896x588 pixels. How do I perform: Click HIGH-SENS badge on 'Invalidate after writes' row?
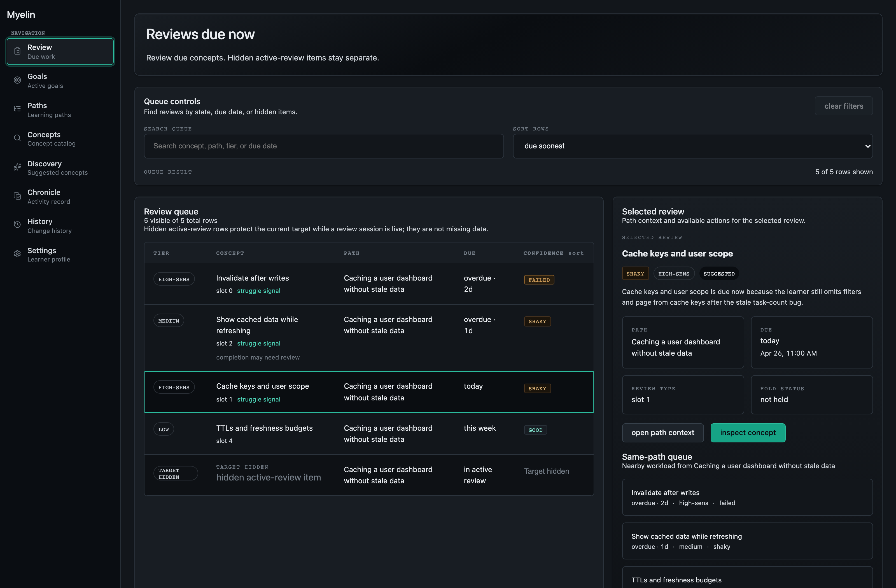click(x=174, y=279)
